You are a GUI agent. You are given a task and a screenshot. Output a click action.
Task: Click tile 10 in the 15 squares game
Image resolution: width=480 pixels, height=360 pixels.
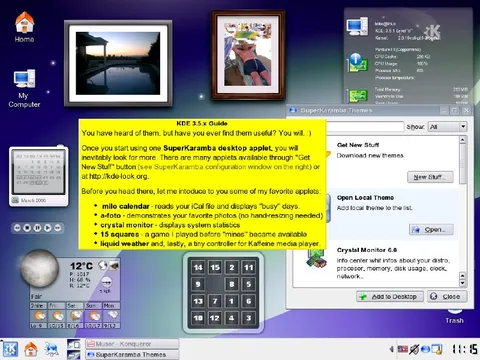pyautogui.click(x=198, y=318)
